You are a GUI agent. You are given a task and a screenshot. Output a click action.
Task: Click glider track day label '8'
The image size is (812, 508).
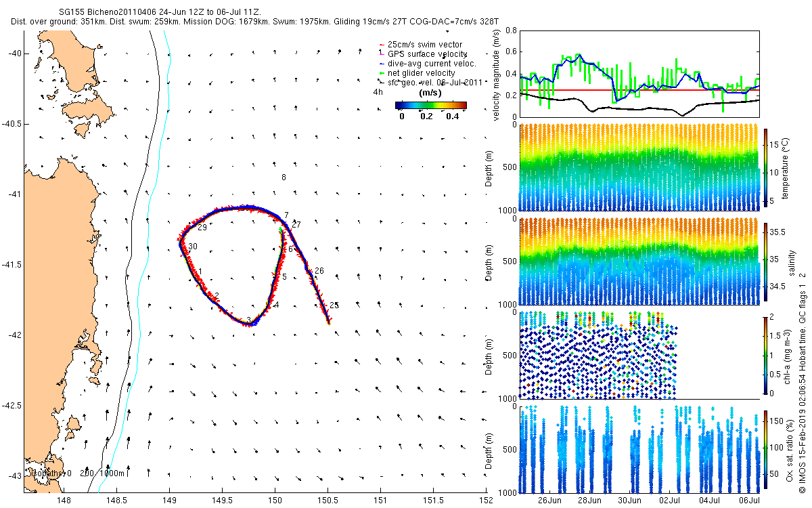284,177
